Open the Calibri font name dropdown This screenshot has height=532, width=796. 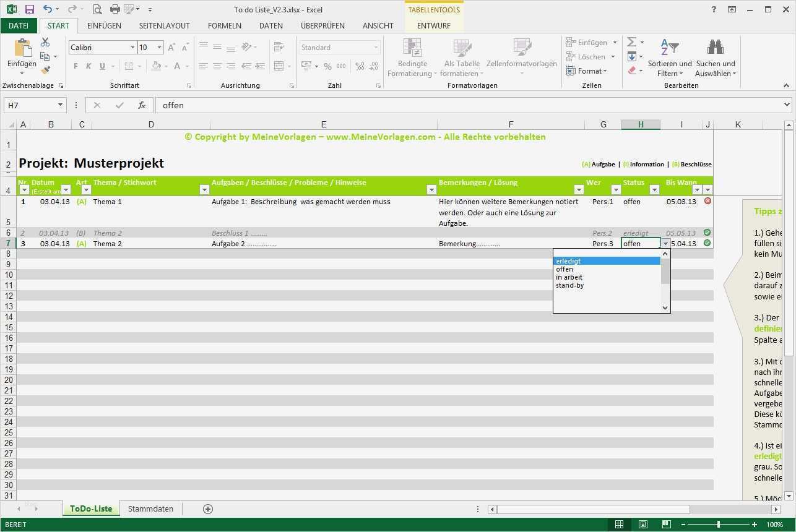pyautogui.click(x=132, y=48)
